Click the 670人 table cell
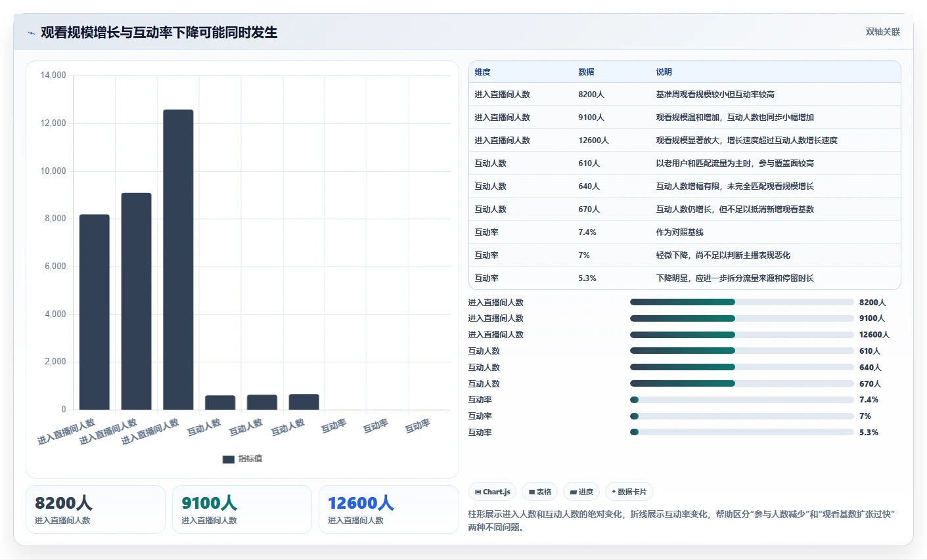 click(x=589, y=209)
